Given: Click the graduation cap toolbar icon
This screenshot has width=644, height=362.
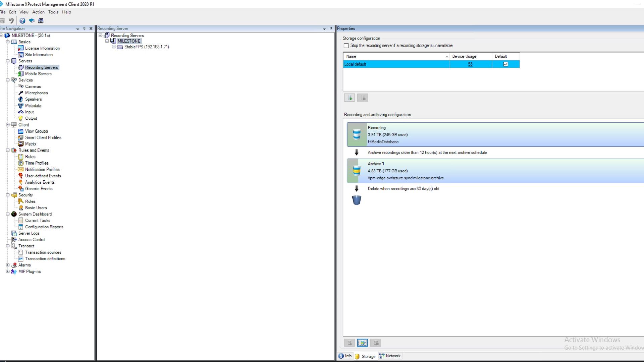Looking at the screenshot, I should click(x=32, y=21).
